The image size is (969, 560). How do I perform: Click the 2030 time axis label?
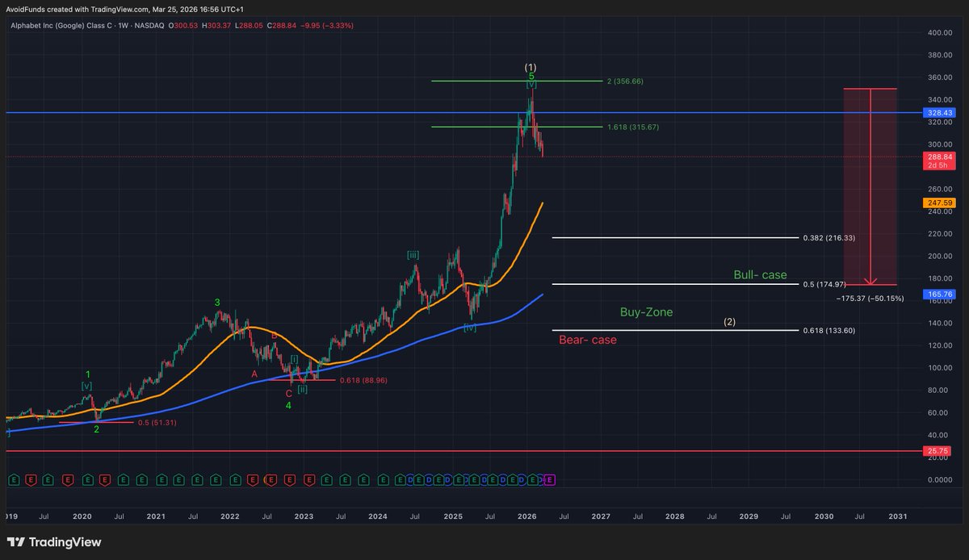(824, 515)
